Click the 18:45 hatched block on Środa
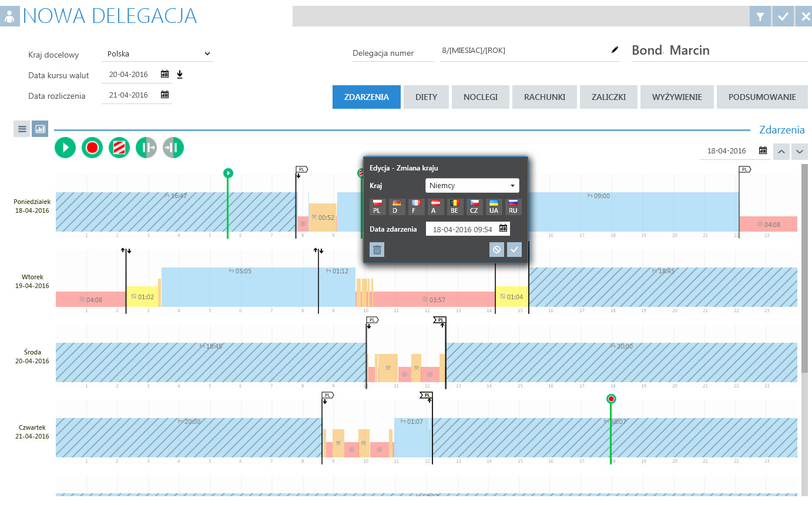Screen dimensions: 812x505 tap(210, 362)
